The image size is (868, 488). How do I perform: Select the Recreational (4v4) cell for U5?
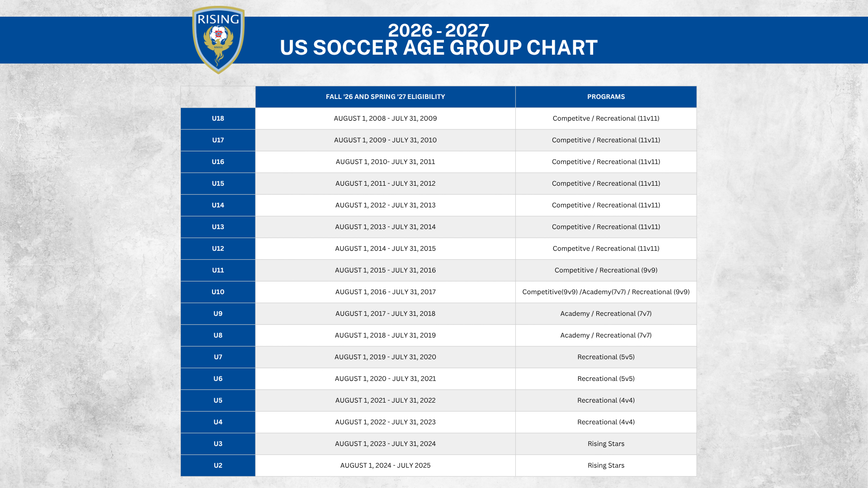pos(606,400)
